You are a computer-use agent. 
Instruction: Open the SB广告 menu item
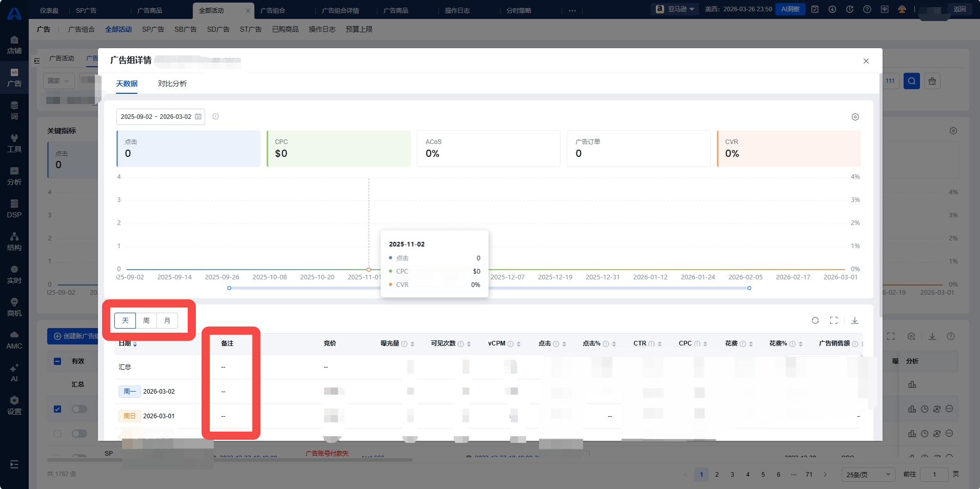click(x=185, y=29)
